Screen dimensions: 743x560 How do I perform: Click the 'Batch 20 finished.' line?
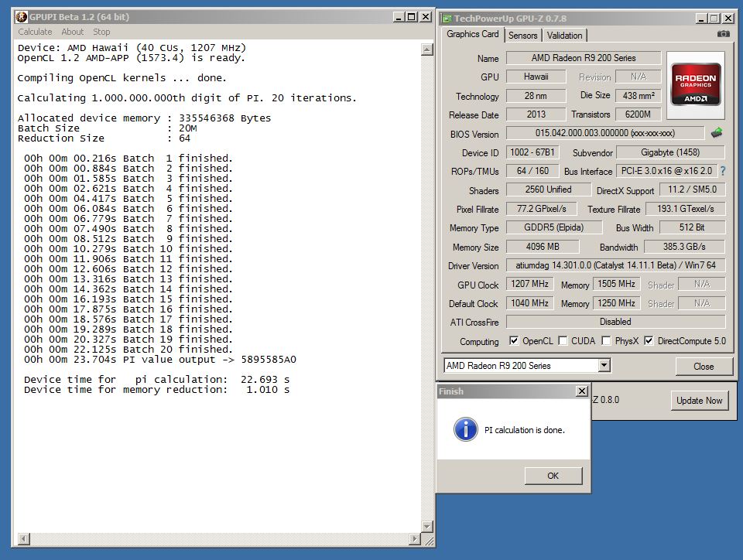click(x=128, y=350)
